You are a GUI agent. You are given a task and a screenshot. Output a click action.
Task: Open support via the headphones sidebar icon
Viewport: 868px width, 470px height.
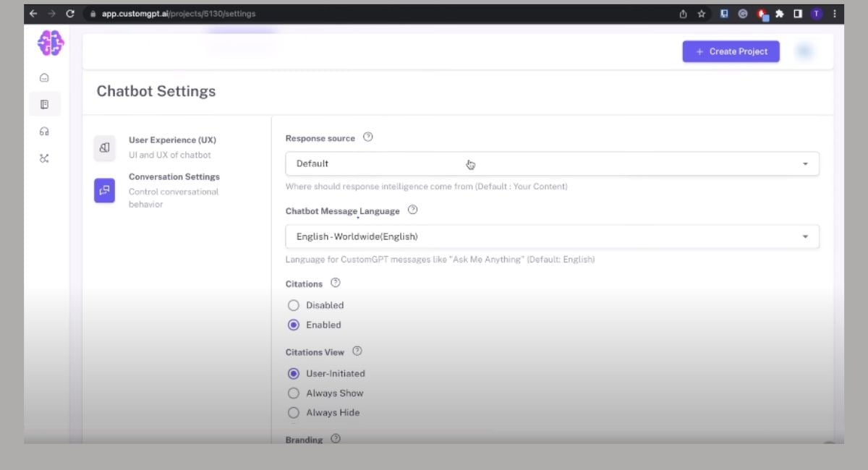pyautogui.click(x=44, y=131)
